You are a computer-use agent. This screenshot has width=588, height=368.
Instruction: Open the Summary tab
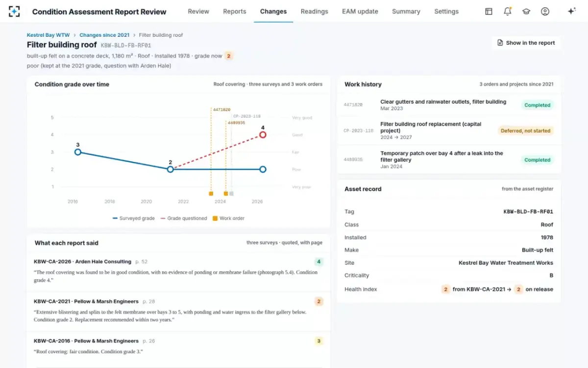coord(406,11)
